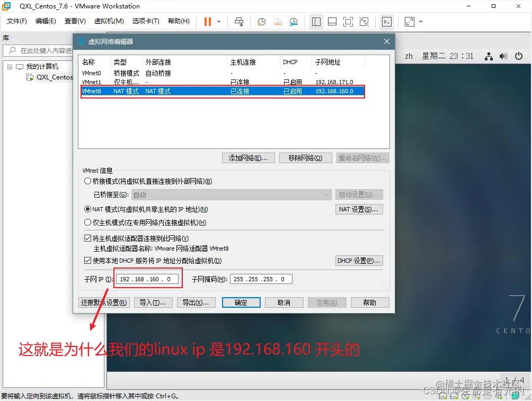532x401 pixels.
Task: Show the virtual machine console view
Action: click(x=386, y=21)
